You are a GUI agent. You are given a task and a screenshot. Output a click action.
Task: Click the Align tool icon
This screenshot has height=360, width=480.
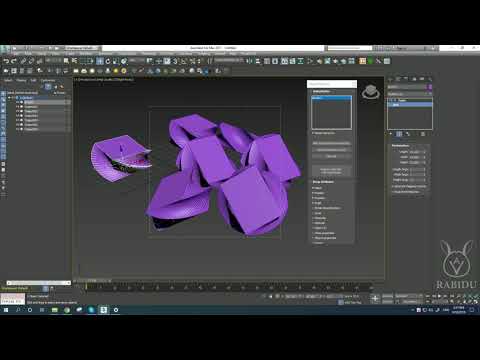click(258, 61)
